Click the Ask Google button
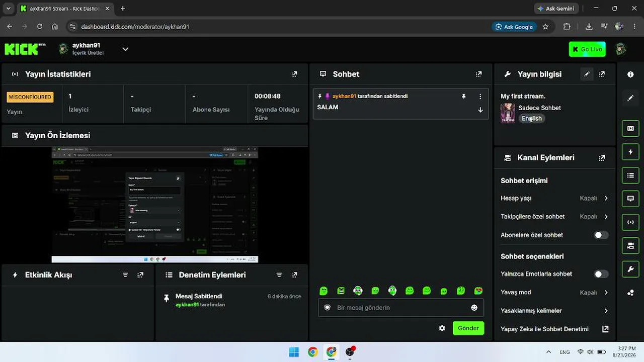The image size is (644, 362). tap(514, 27)
